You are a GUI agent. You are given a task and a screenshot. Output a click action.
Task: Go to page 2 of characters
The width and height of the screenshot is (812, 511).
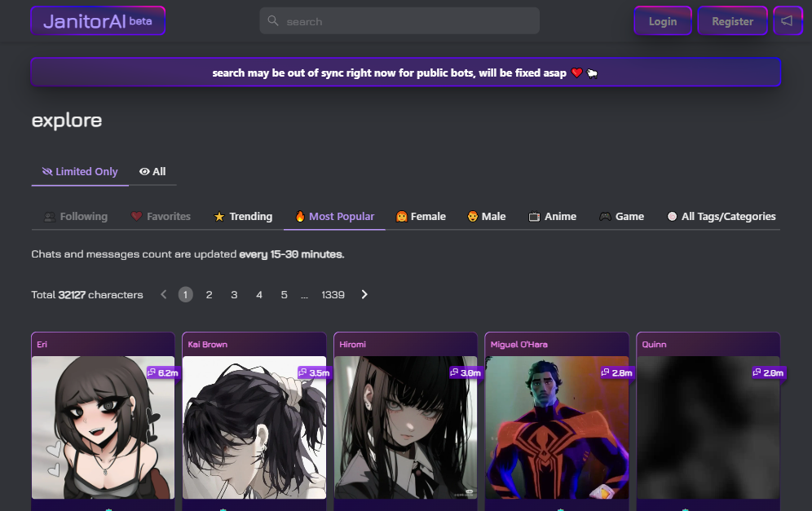click(x=210, y=294)
